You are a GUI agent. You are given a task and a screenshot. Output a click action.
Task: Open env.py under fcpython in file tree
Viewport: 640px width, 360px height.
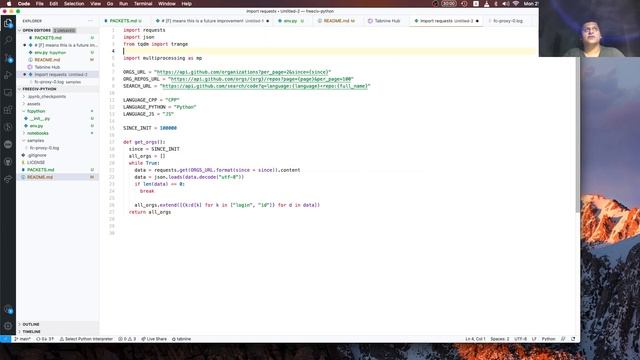[36, 126]
